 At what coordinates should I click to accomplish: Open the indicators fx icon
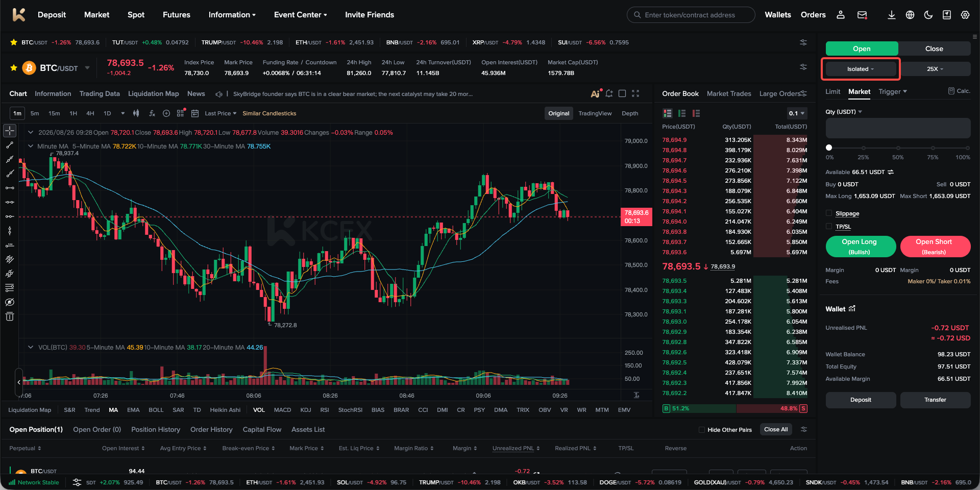152,113
